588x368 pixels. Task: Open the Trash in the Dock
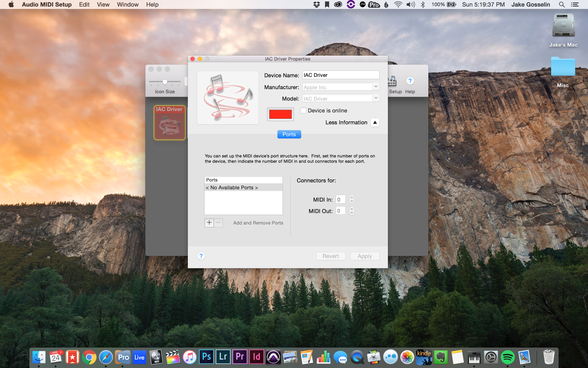pyautogui.click(x=549, y=356)
